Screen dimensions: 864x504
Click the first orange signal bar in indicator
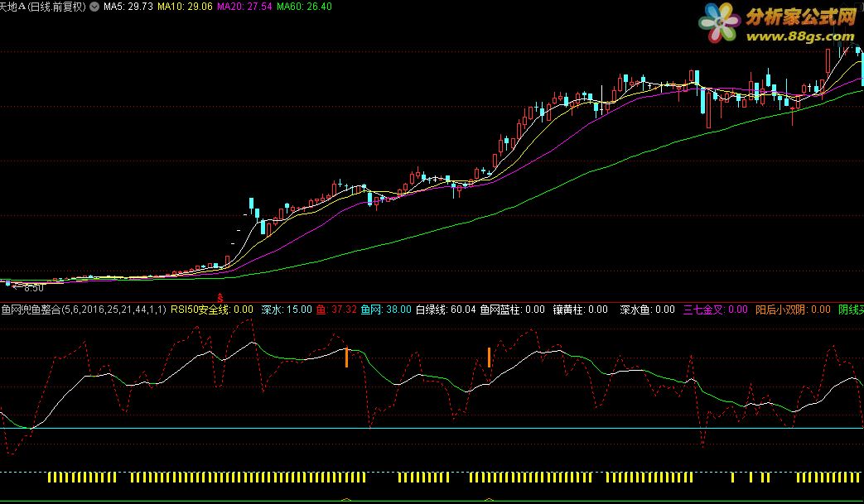(346, 357)
